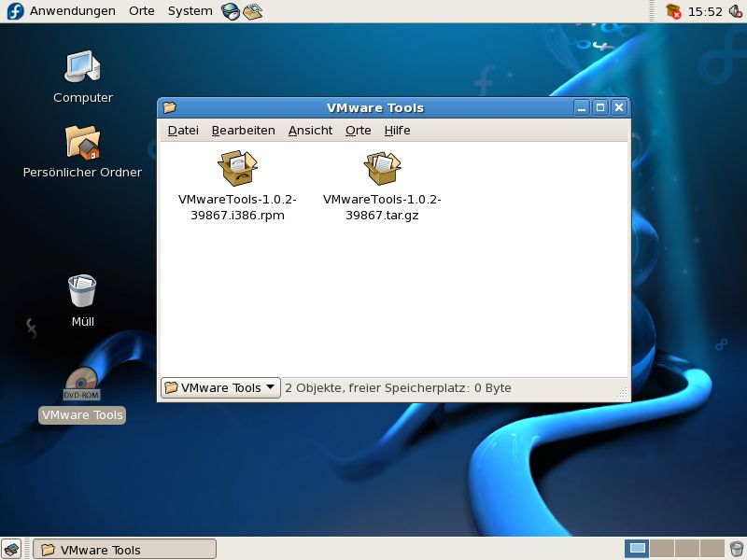The height and width of the screenshot is (560, 747).
Task: Maximize the VMware Tools window
Action: pos(600,107)
